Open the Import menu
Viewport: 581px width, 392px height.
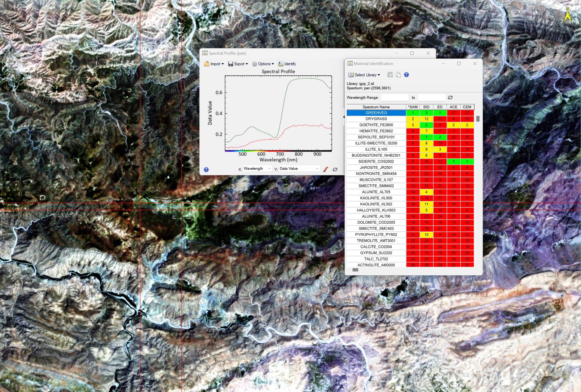coord(214,64)
